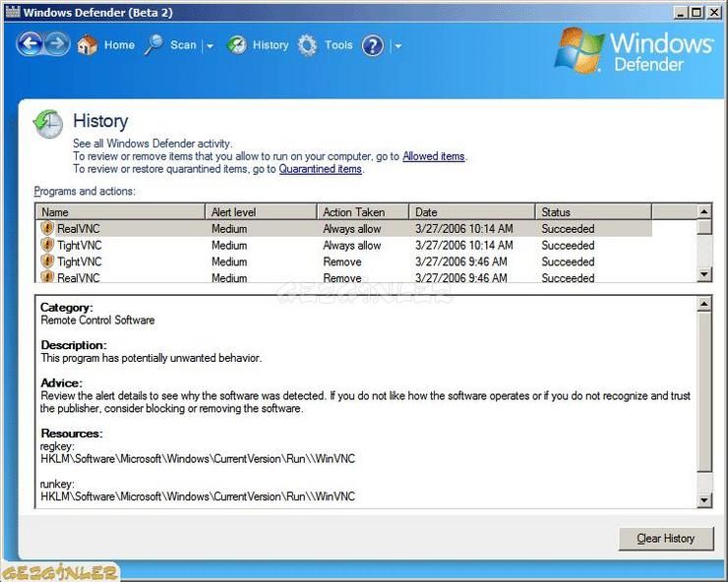
Task: Click Succeeded status on the TightVNC Remove row
Action: click(568, 262)
